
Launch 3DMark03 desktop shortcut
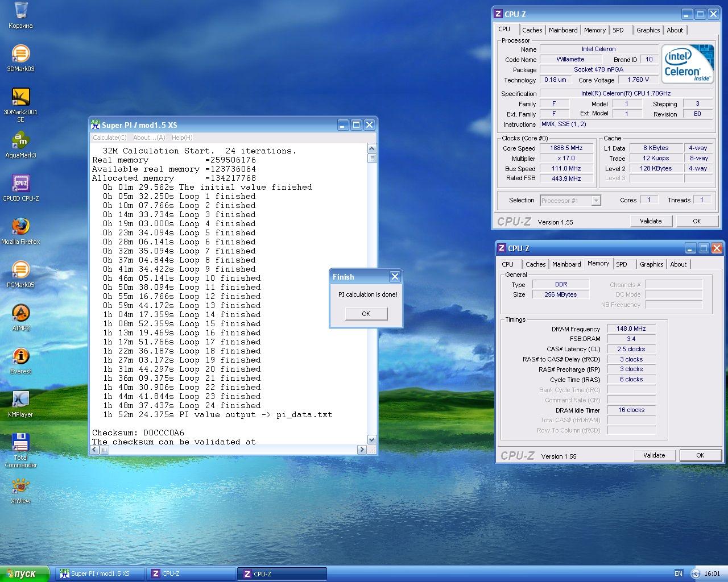coord(20,59)
